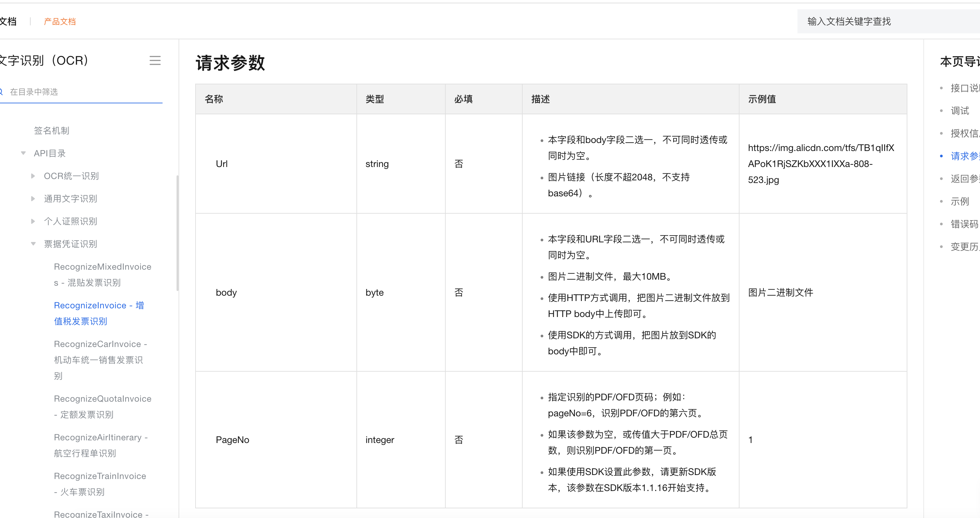Jump to 错误码 in page navigation

click(x=964, y=224)
